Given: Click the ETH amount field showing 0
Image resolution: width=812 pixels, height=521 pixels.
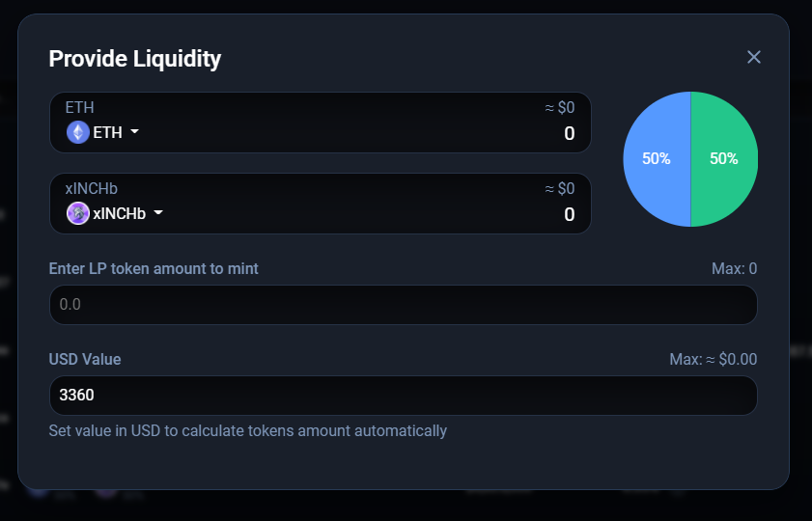Looking at the screenshot, I should (x=569, y=133).
